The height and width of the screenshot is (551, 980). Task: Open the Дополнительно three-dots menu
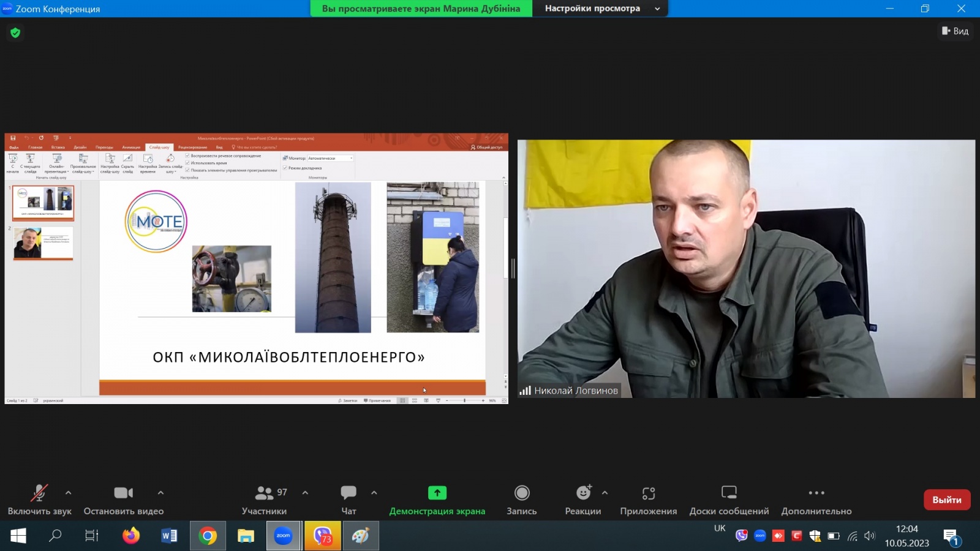[x=816, y=493]
